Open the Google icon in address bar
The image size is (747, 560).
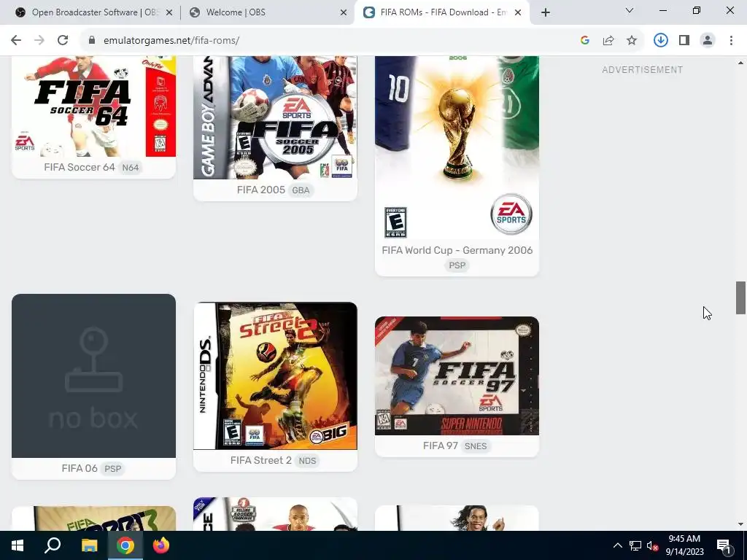[585, 41]
